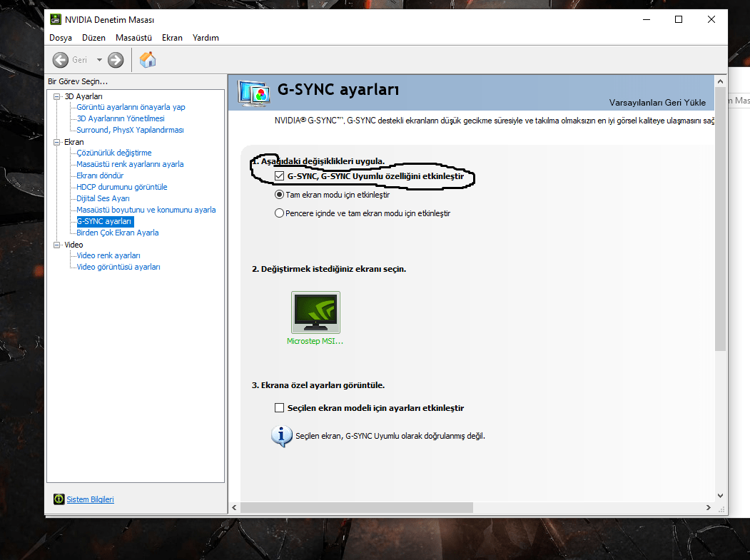This screenshot has width=750, height=560.
Task: Click the horizontal scrollbar right arrow
Action: coord(709,507)
